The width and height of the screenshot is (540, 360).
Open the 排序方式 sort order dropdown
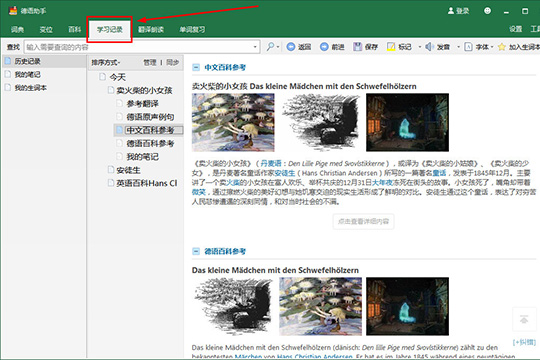[x=105, y=62]
